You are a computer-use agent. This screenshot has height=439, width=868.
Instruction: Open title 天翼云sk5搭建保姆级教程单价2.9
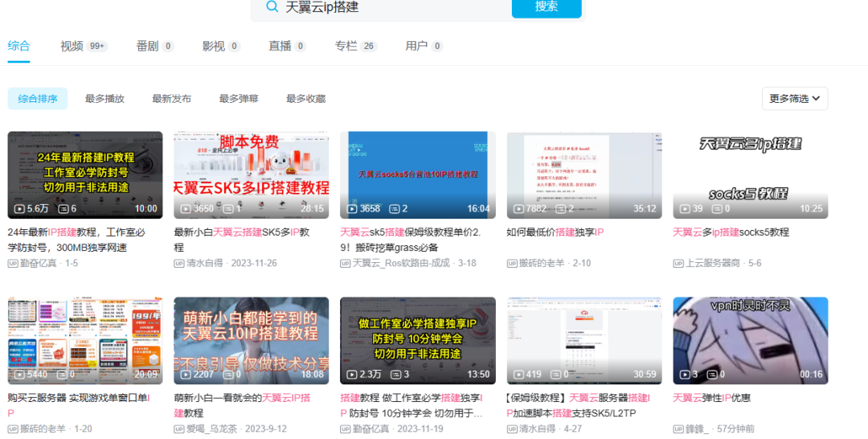tap(411, 240)
